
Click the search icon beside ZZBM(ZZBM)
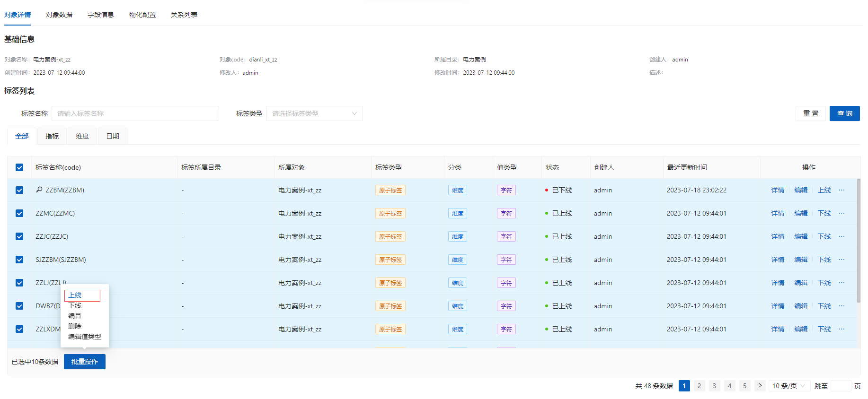tap(39, 190)
